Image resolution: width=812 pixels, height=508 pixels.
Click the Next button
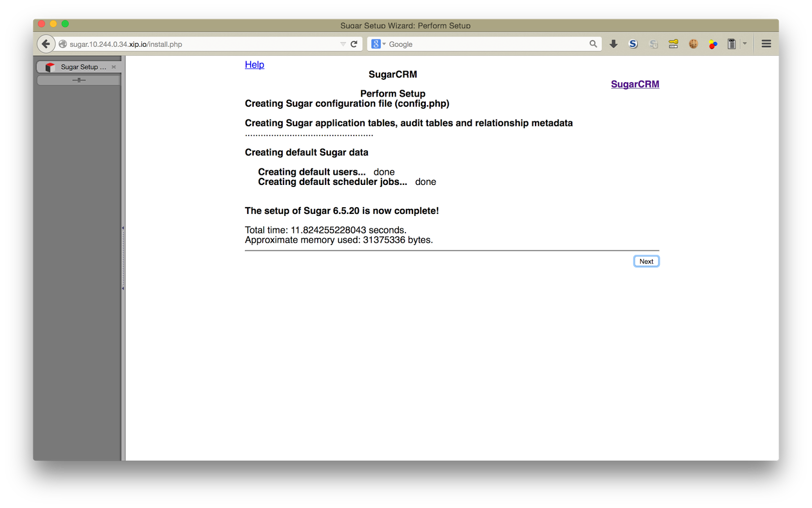coord(646,261)
